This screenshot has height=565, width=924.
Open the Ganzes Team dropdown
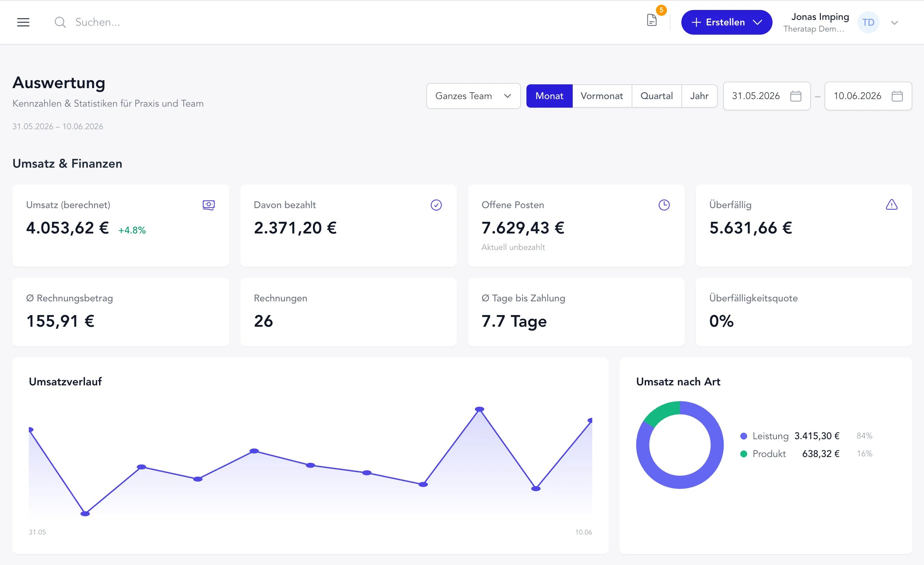[473, 96]
